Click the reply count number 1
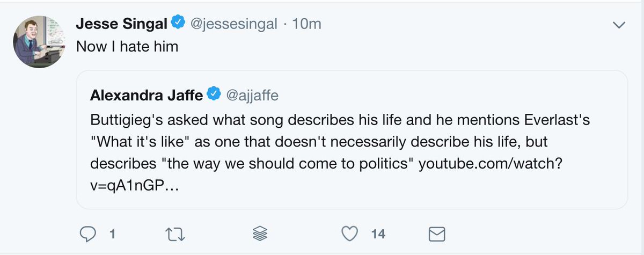The image size is (644, 255). click(x=113, y=234)
